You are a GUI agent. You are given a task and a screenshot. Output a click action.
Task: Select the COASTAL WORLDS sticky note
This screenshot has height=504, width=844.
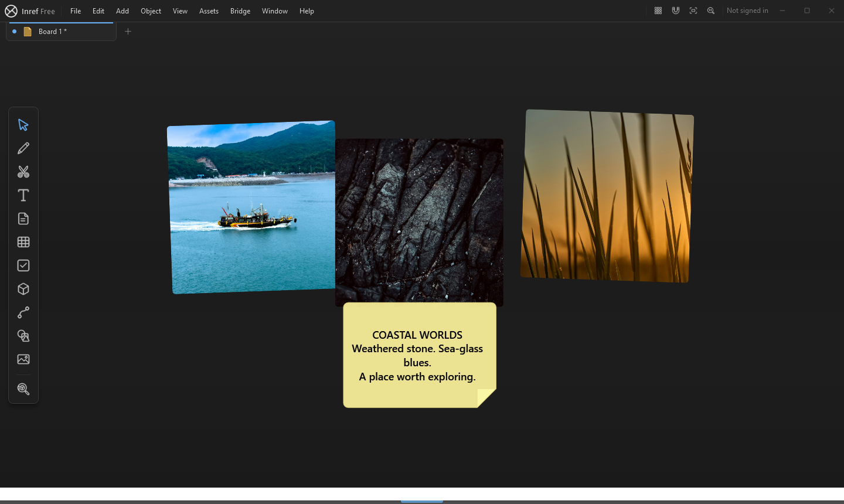pyautogui.click(x=420, y=355)
